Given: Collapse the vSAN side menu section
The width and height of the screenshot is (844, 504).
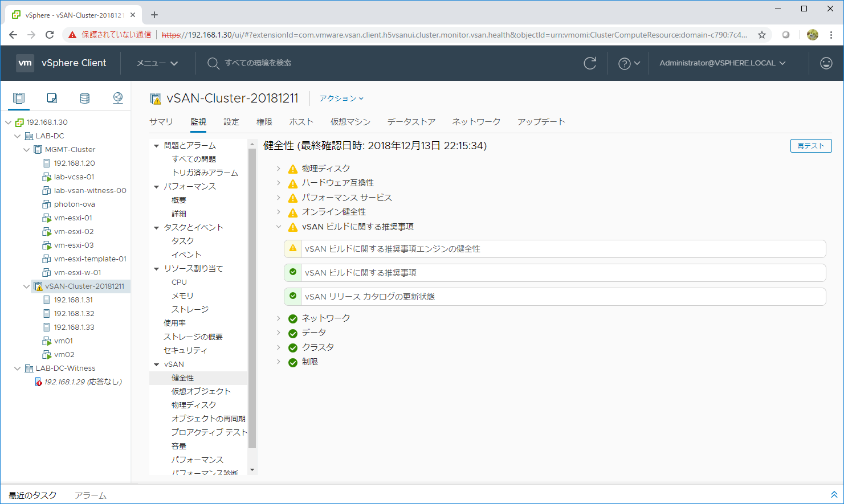Looking at the screenshot, I should click(156, 364).
